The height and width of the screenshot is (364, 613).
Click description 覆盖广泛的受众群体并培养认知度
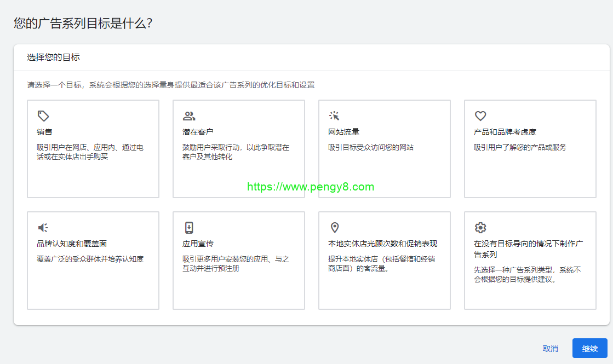pos(90,259)
